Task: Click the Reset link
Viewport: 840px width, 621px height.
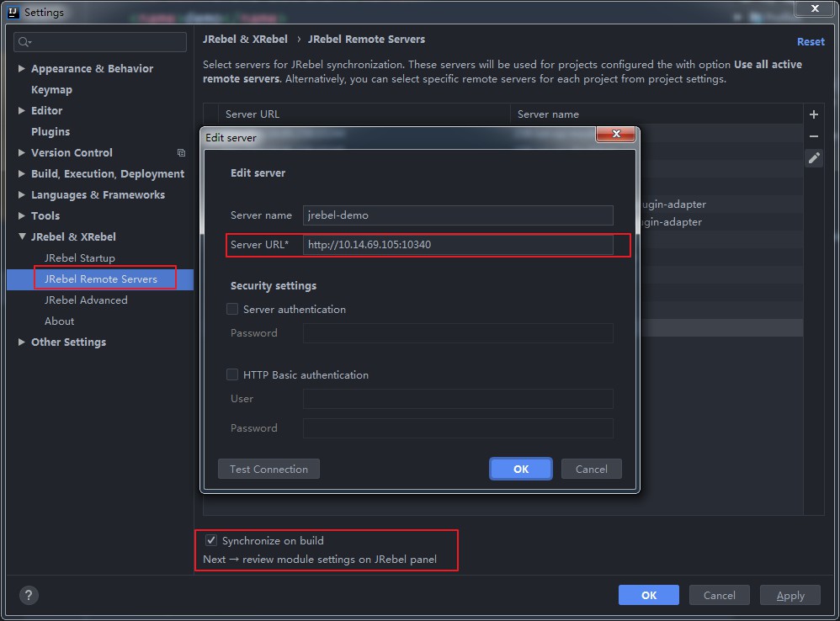Action: [811, 42]
